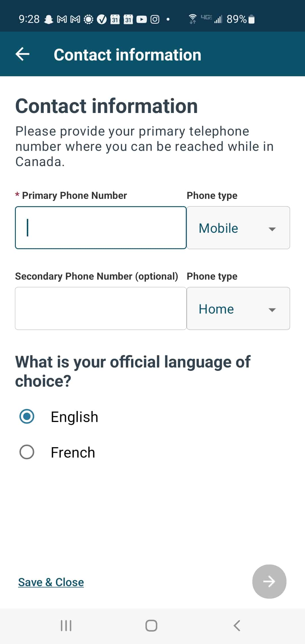Viewport: 305px width, 644px height.
Task: Select French as official language
Action: click(x=27, y=452)
